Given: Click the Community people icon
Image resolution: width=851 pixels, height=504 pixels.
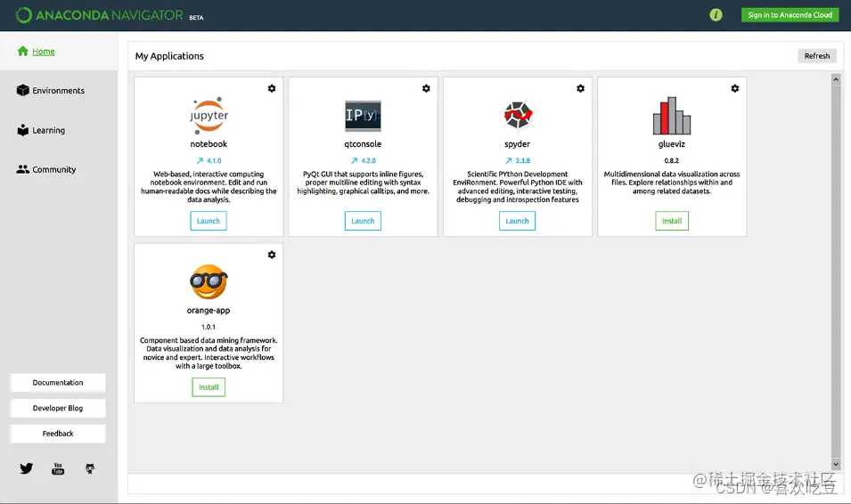Looking at the screenshot, I should coord(23,169).
